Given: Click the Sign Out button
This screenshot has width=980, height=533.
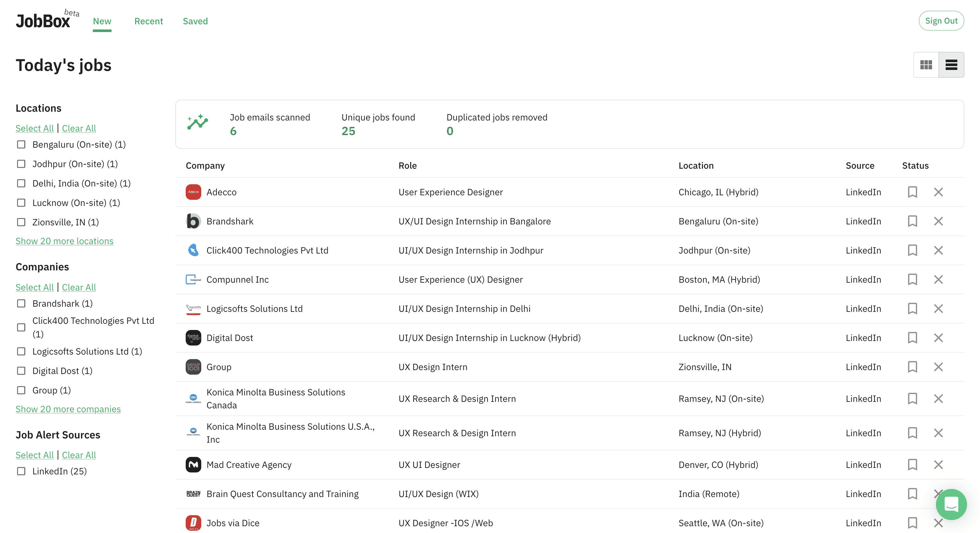Looking at the screenshot, I should click(941, 21).
